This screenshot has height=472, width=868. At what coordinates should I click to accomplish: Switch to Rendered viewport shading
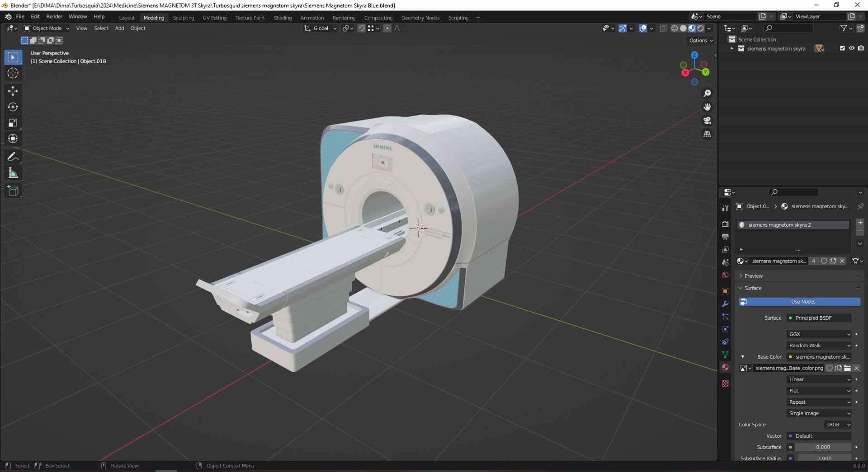click(x=700, y=28)
